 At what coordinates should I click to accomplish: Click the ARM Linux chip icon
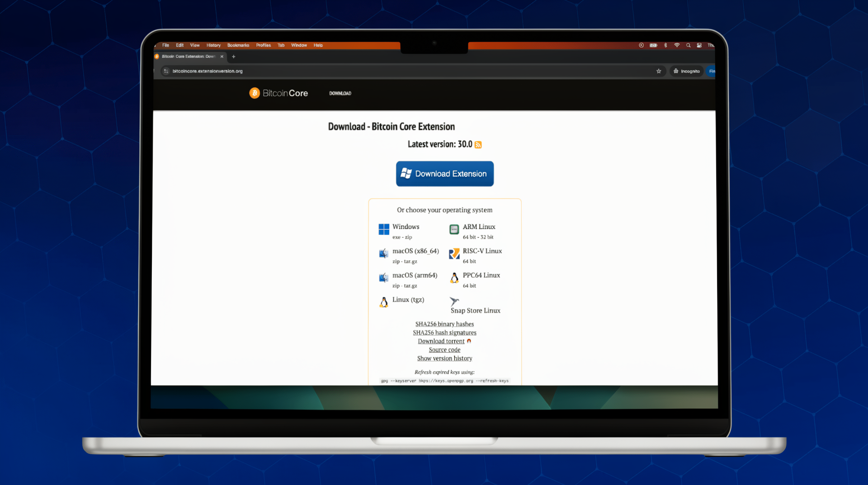click(x=454, y=229)
